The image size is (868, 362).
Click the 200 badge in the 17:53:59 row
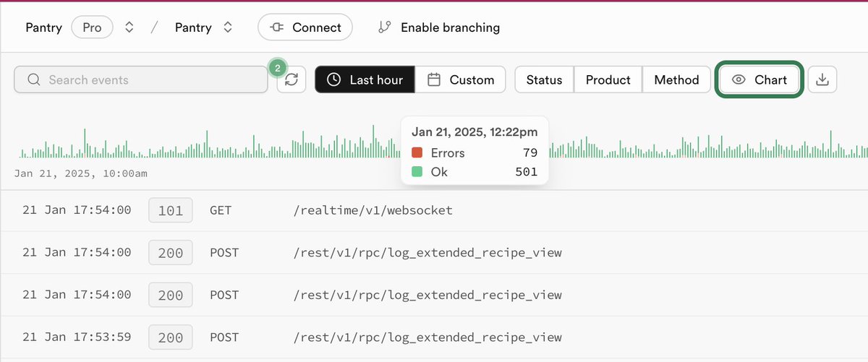click(171, 337)
